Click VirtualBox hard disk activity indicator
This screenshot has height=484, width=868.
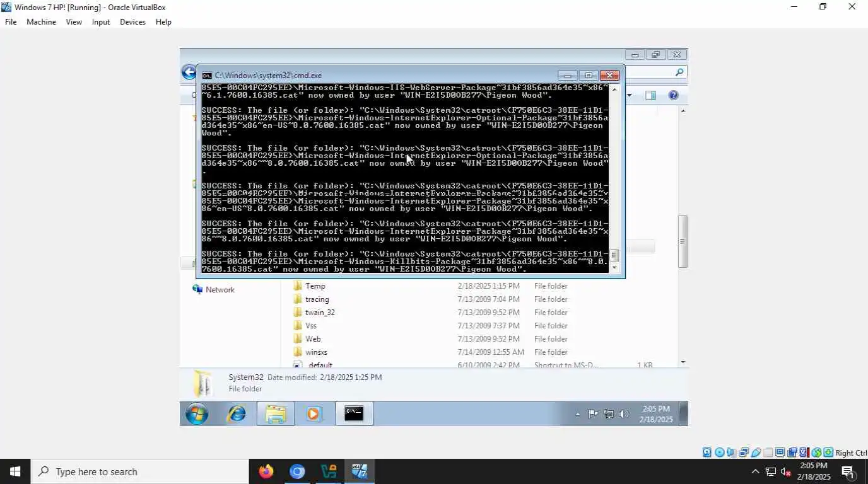pyautogui.click(x=707, y=452)
